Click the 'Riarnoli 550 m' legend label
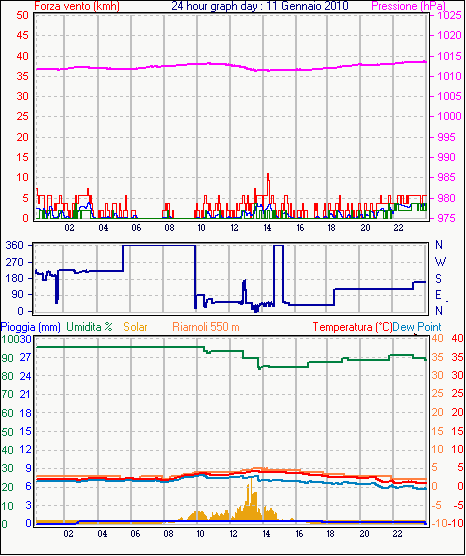The width and height of the screenshot is (466, 556). 206,326
